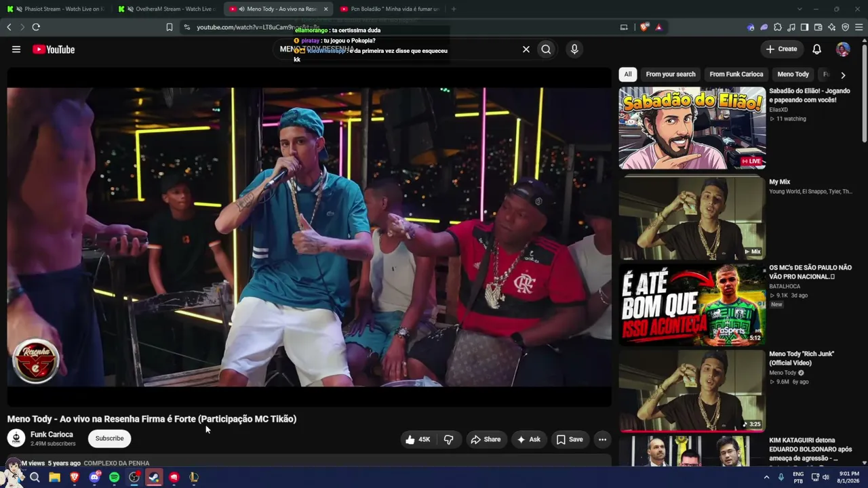Open the BATALHOCA video thumbnail
868x488 pixels.
(x=692, y=304)
